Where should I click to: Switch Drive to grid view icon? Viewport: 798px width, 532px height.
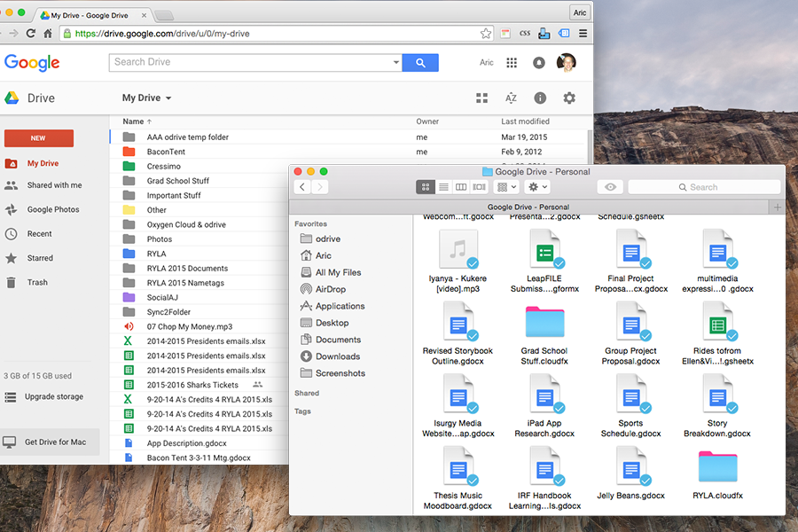pyautogui.click(x=481, y=98)
